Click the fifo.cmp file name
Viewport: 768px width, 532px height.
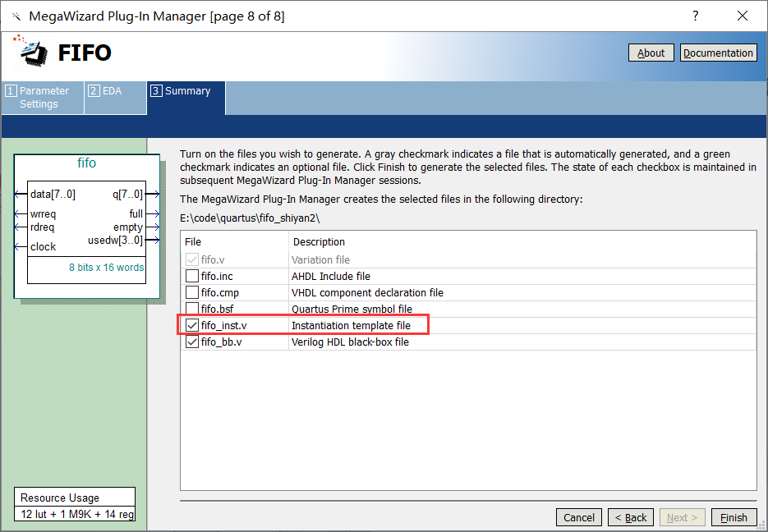[x=220, y=292]
